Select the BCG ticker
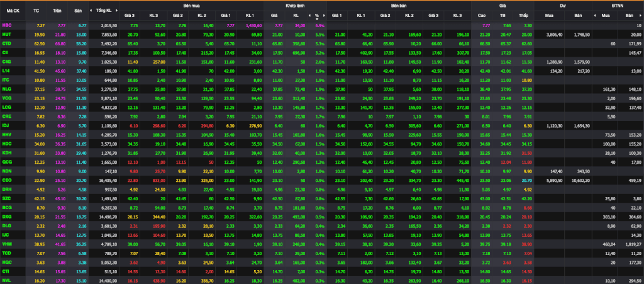The width and height of the screenshot is (644, 284). point(6,207)
